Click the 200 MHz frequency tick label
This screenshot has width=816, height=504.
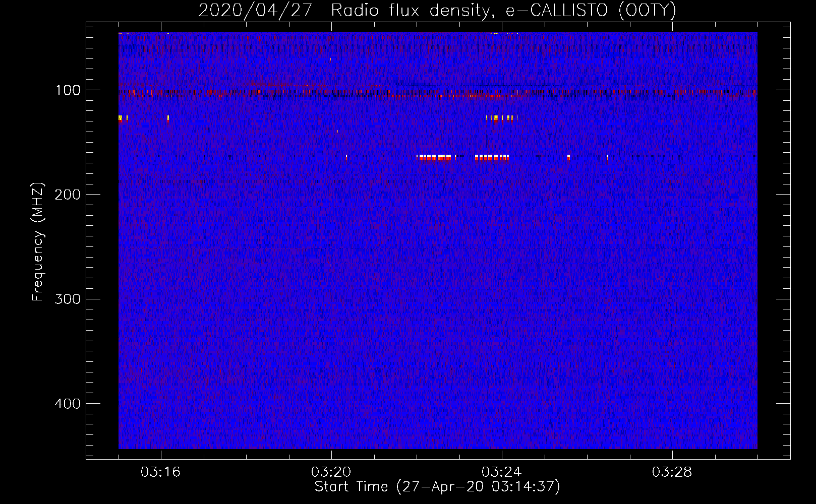pyautogui.click(x=68, y=195)
